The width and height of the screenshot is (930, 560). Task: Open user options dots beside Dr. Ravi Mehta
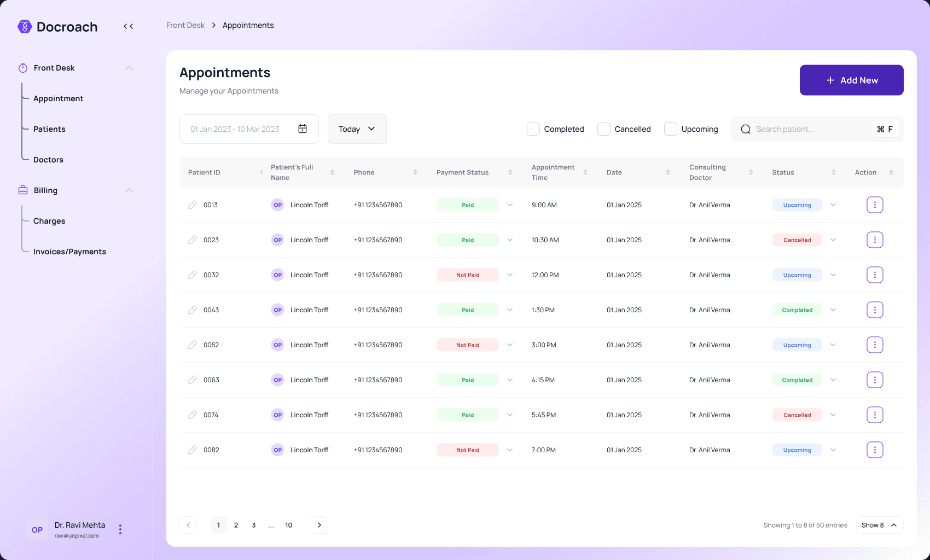coord(120,529)
